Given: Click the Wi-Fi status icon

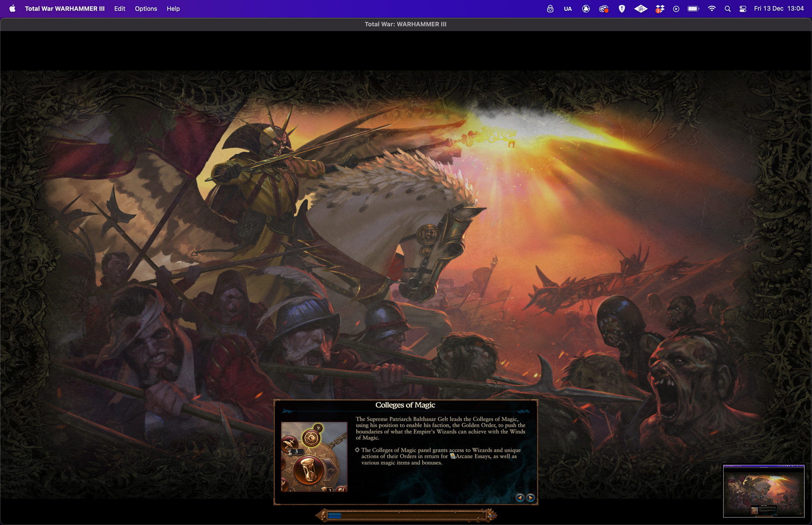Looking at the screenshot, I should click(712, 9).
